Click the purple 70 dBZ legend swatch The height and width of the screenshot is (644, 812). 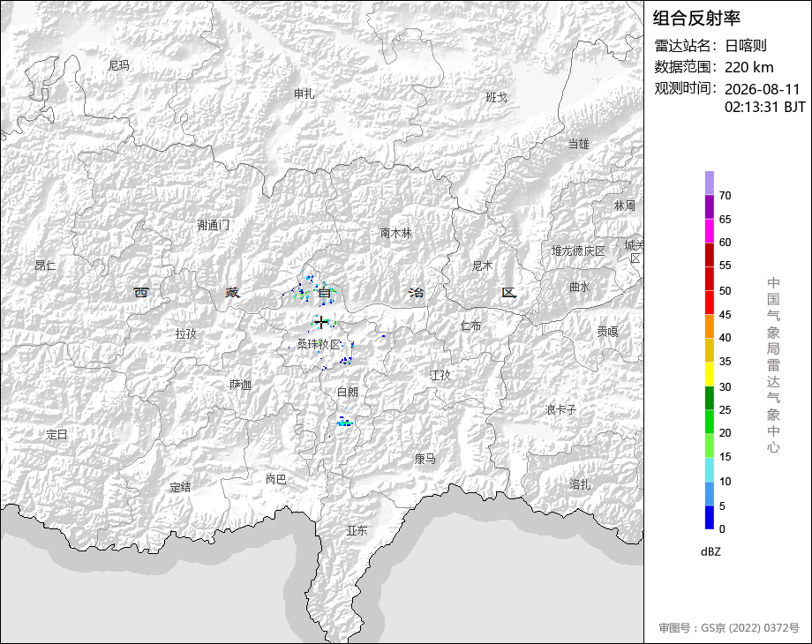tap(710, 183)
